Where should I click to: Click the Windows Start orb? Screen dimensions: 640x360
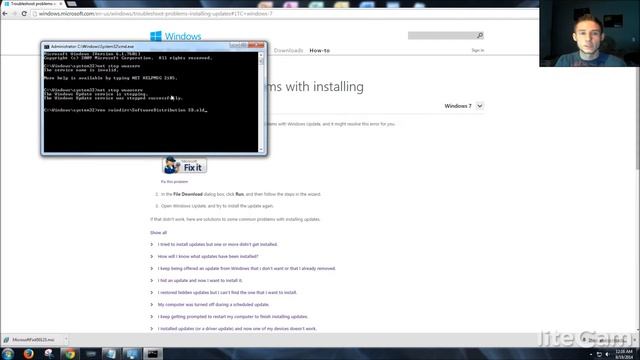click(7, 353)
